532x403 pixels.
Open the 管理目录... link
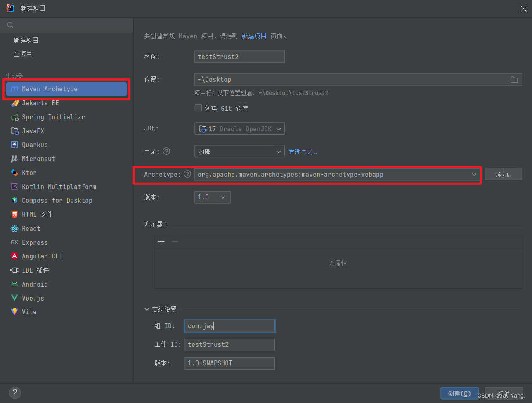(x=303, y=152)
